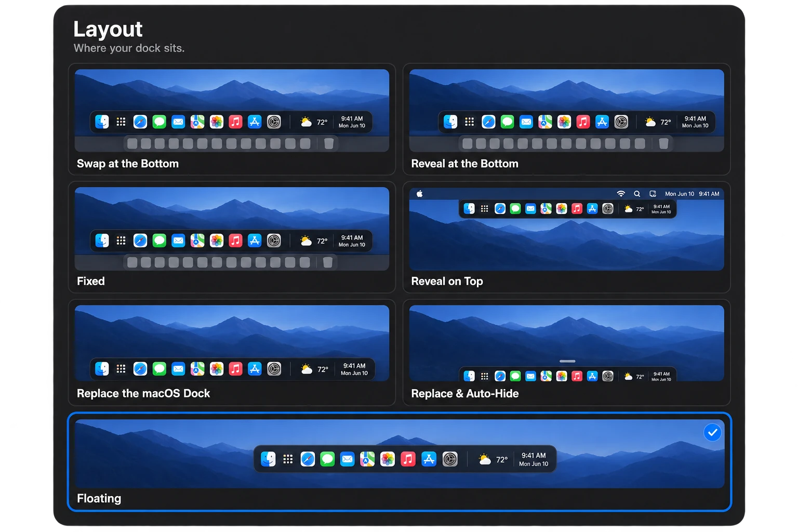Click Safari icon in Floating preview
The width and height of the screenshot is (798, 532).
[x=308, y=459]
